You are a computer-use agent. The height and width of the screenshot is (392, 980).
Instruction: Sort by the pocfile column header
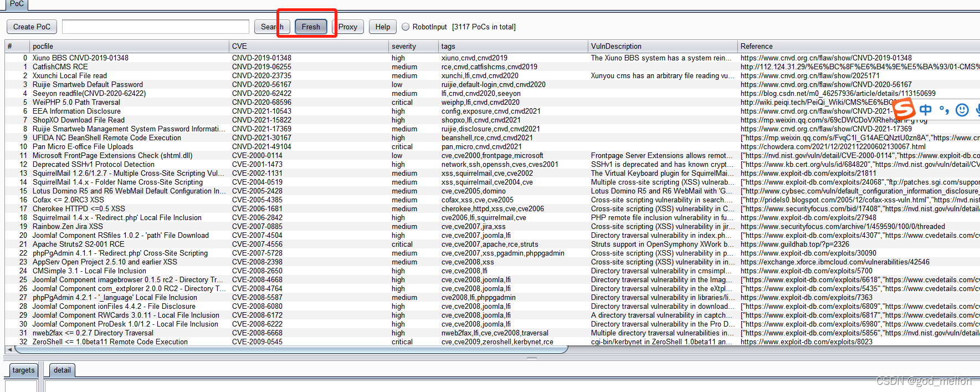coord(130,46)
